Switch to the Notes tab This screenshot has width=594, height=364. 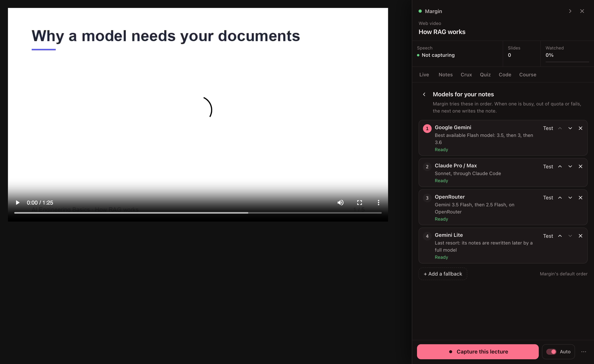point(445,75)
